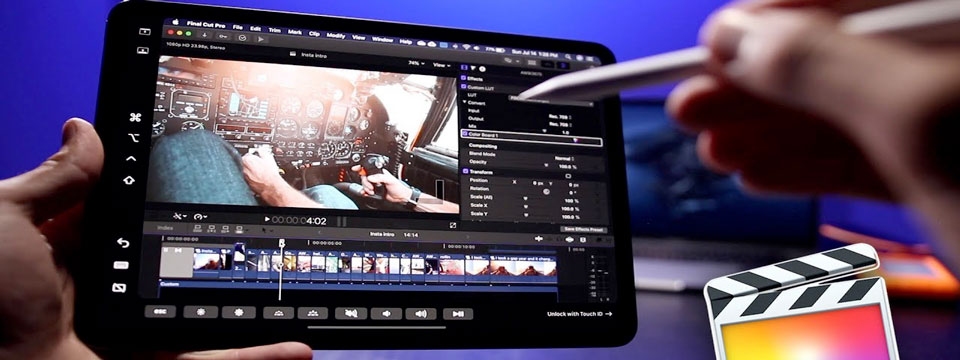Open the Input Rec. 709 dropdown
Screen dimensions: 960x360
pyautogui.click(x=561, y=116)
